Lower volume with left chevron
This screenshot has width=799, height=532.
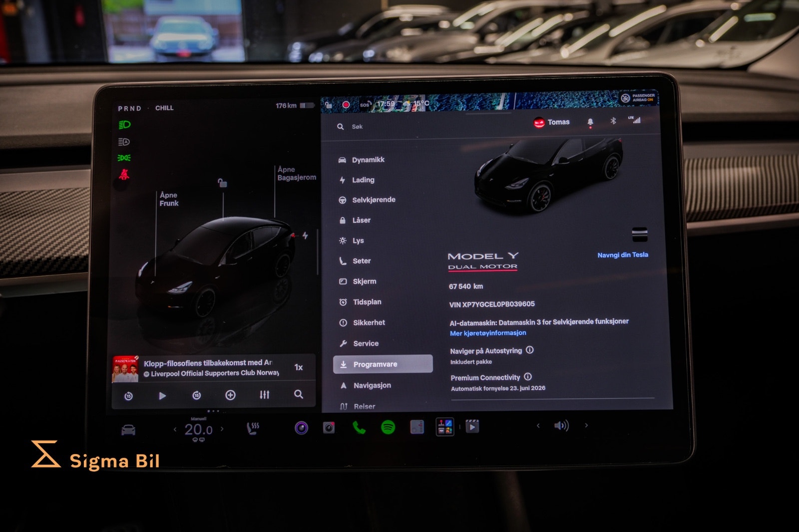(x=538, y=426)
